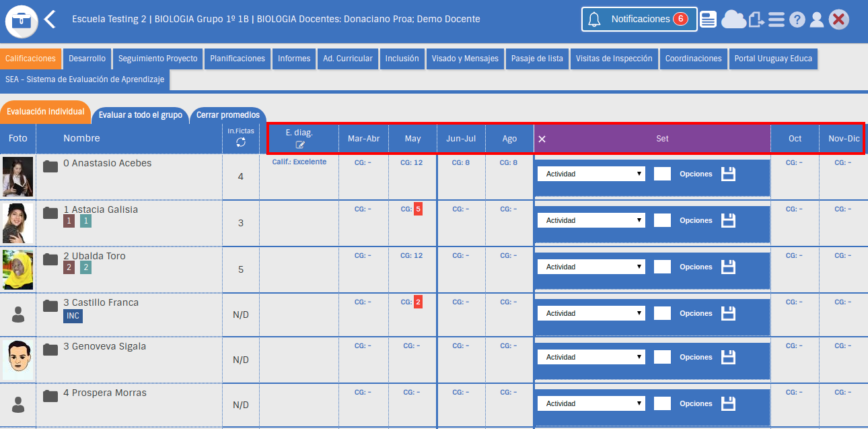The width and height of the screenshot is (868, 429).
Task: Open the user profile icon
Action: click(817, 20)
